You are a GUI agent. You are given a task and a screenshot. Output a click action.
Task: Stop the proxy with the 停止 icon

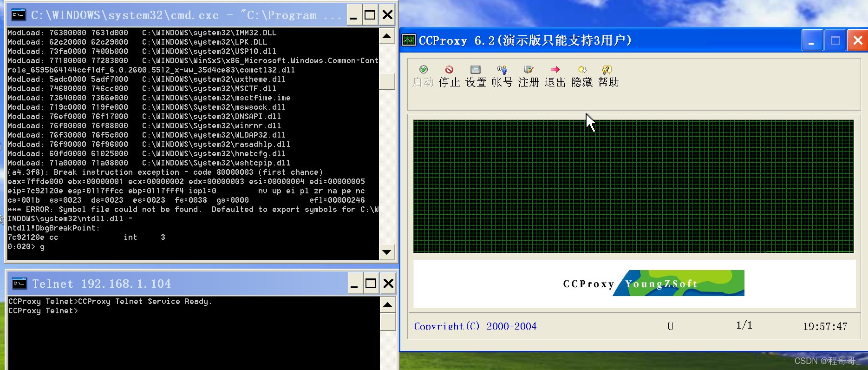449,76
